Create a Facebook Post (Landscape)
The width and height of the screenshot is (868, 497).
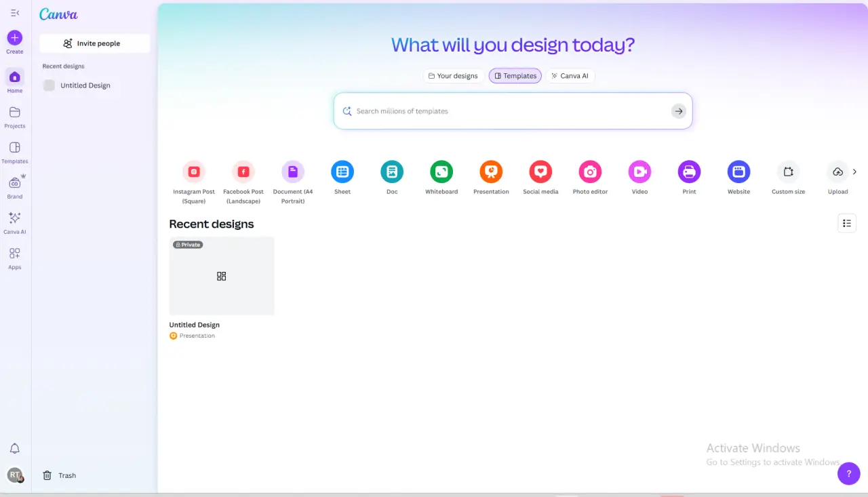pos(243,182)
